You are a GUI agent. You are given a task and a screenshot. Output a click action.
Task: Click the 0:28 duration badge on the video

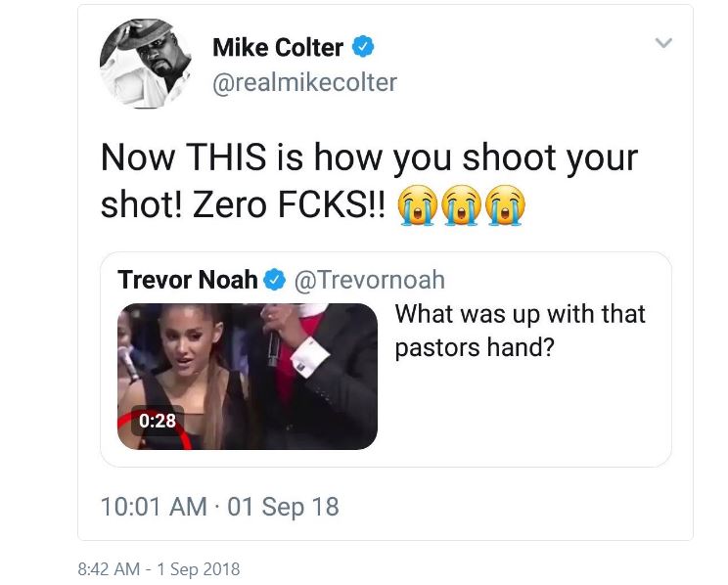(157, 421)
